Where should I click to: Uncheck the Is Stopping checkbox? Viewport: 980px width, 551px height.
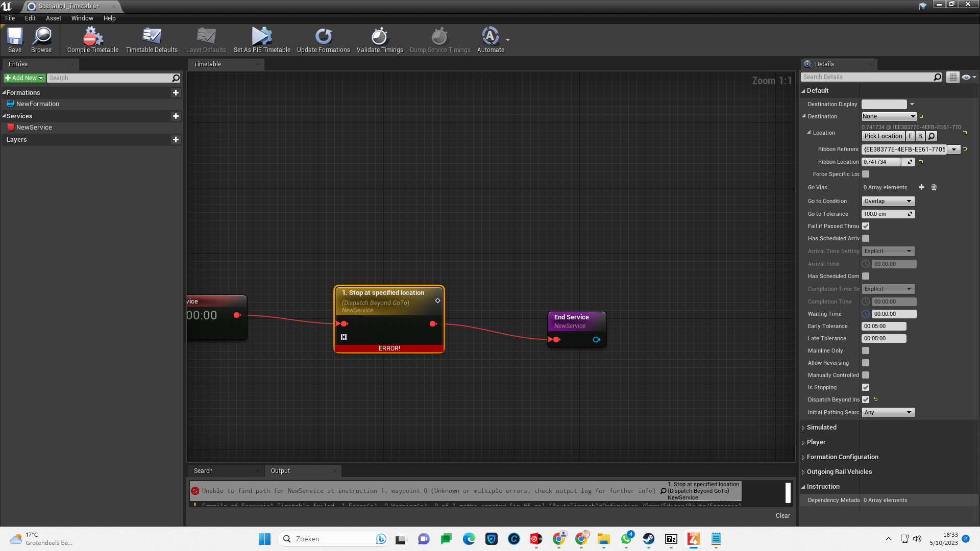point(866,387)
